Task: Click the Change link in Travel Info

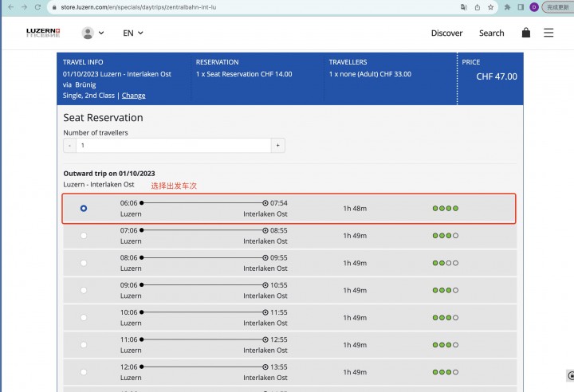Action: coord(133,96)
